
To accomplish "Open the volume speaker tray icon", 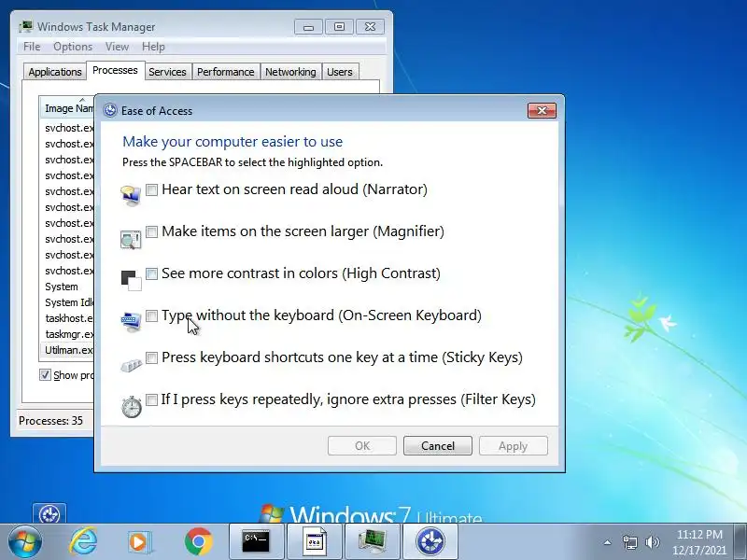I will [x=652, y=542].
